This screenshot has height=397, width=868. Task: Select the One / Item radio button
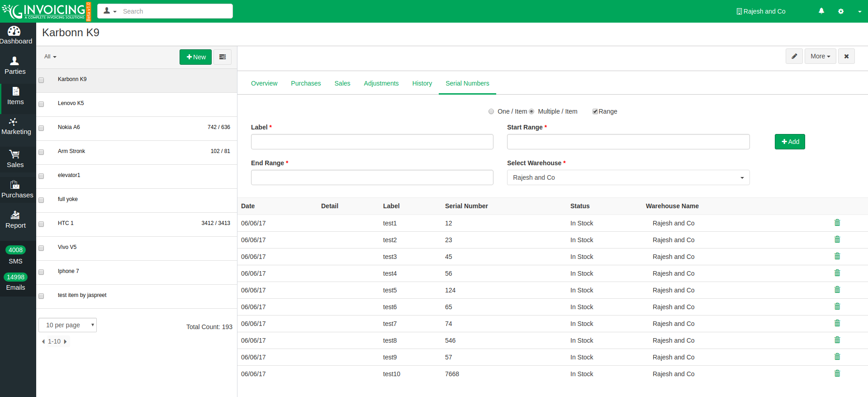pos(491,111)
